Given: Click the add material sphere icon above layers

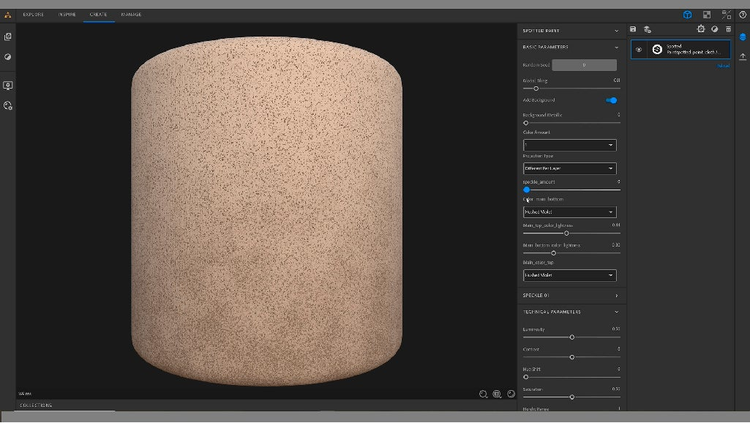Looking at the screenshot, I should pyautogui.click(x=715, y=29).
